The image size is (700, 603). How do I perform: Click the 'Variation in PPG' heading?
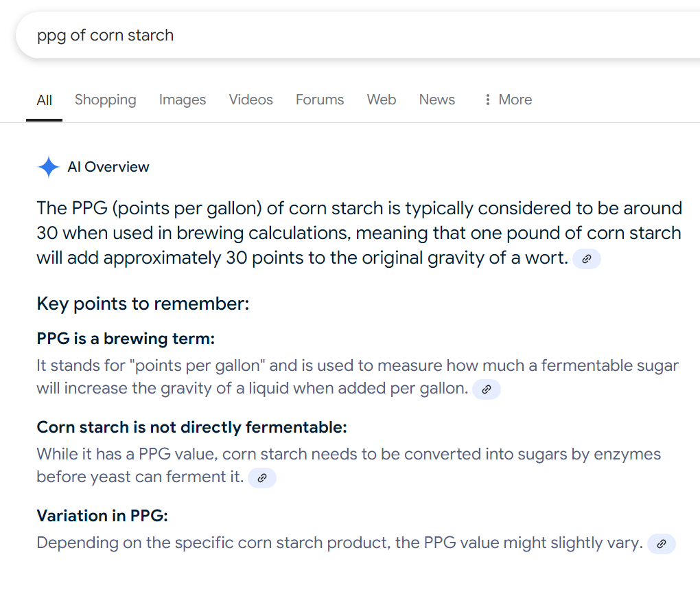pyautogui.click(x=102, y=516)
